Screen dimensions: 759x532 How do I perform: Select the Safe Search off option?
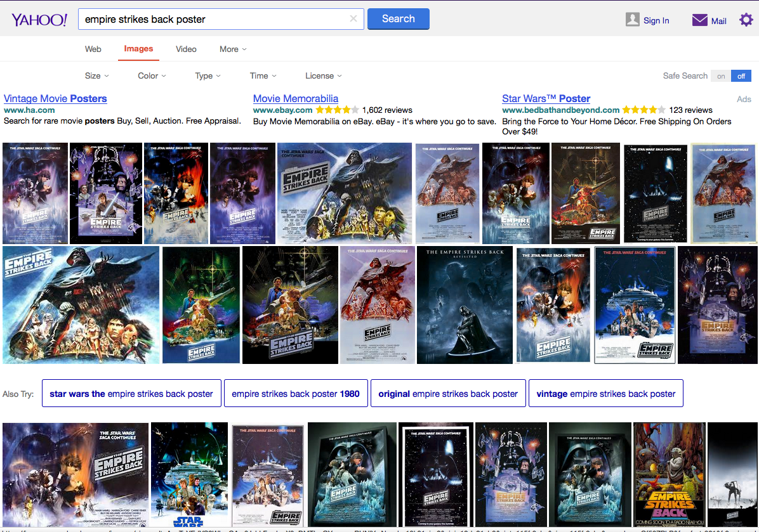coord(741,76)
